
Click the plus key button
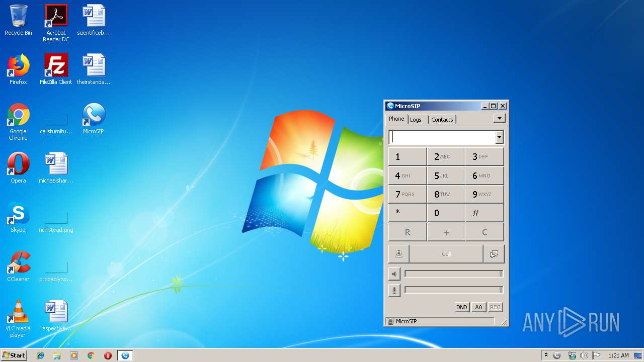coord(446,232)
